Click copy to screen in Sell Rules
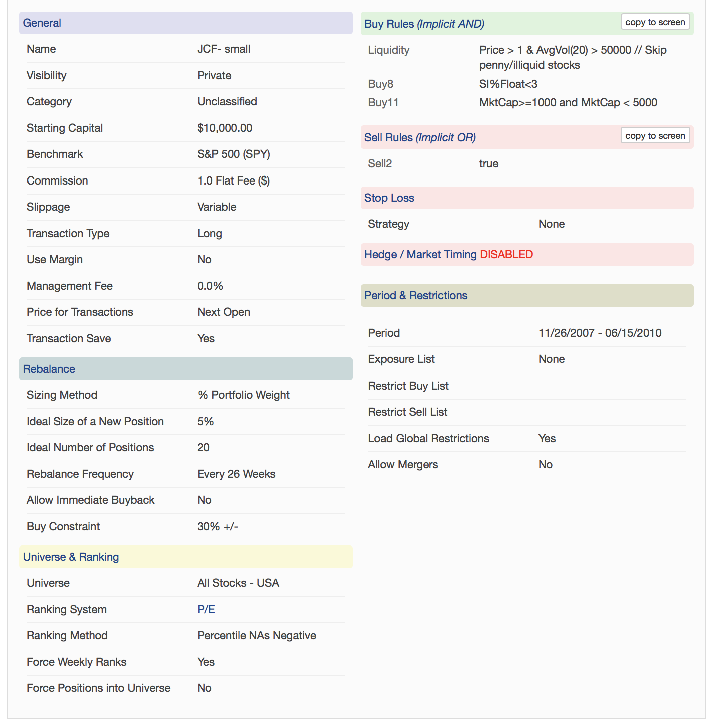 click(655, 136)
